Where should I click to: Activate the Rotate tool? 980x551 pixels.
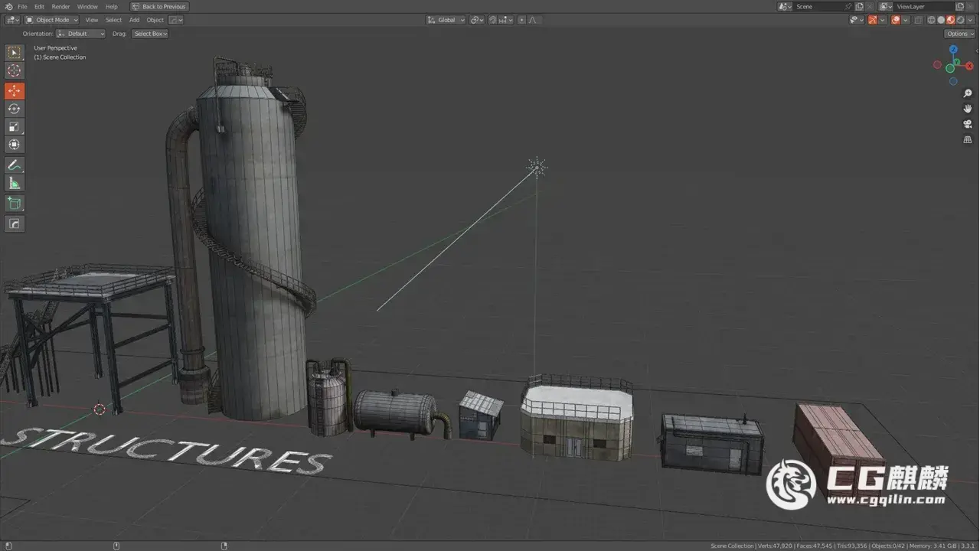[15, 109]
